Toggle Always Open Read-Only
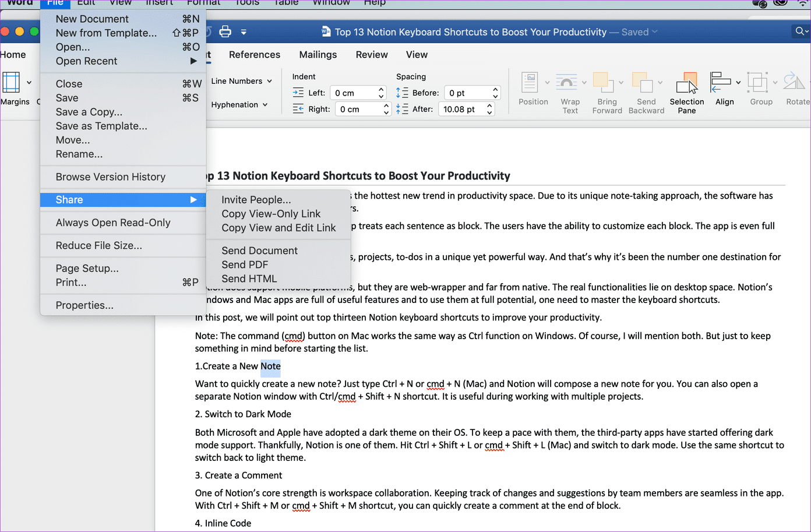The image size is (811, 532). [123, 223]
